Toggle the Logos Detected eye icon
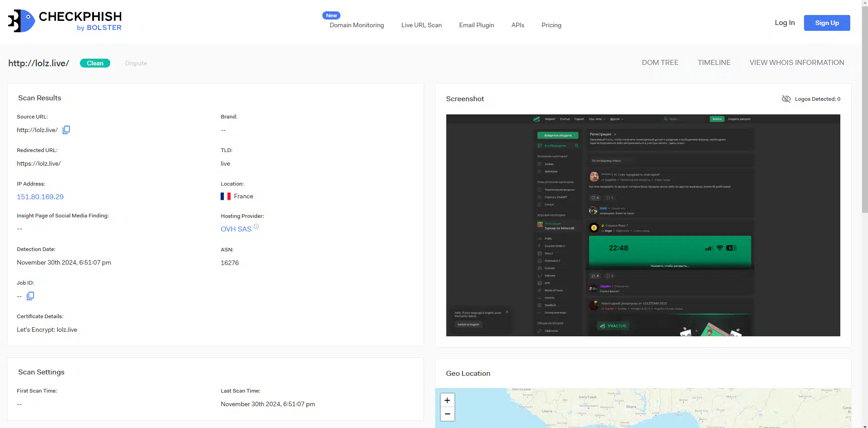 coord(786,99)
